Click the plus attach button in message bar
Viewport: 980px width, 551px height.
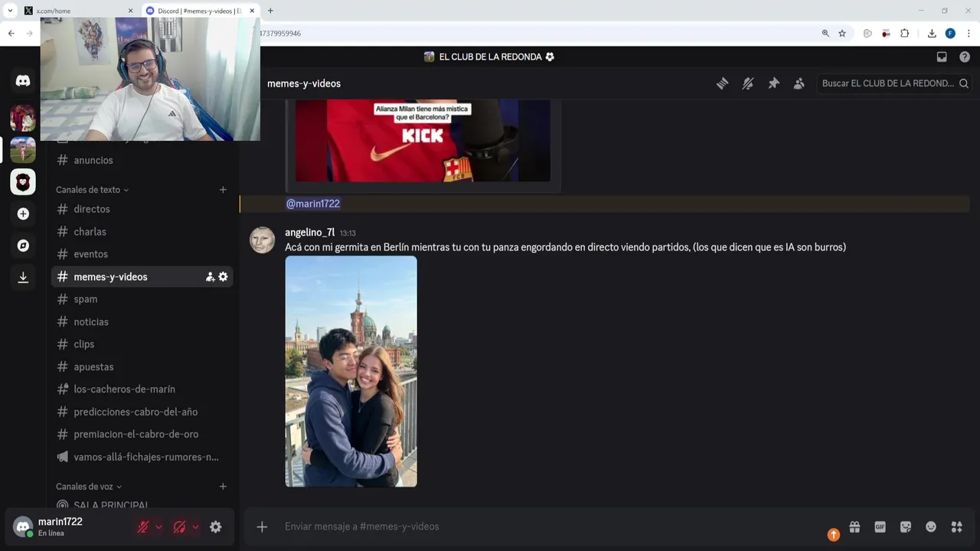pos(262,527)
